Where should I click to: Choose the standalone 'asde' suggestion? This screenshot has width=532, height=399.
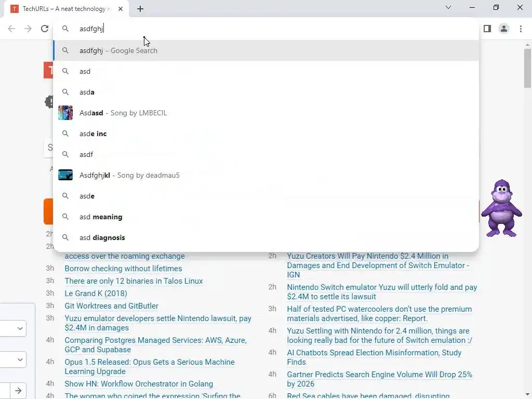pyautogui.click(x=266, y=196)
